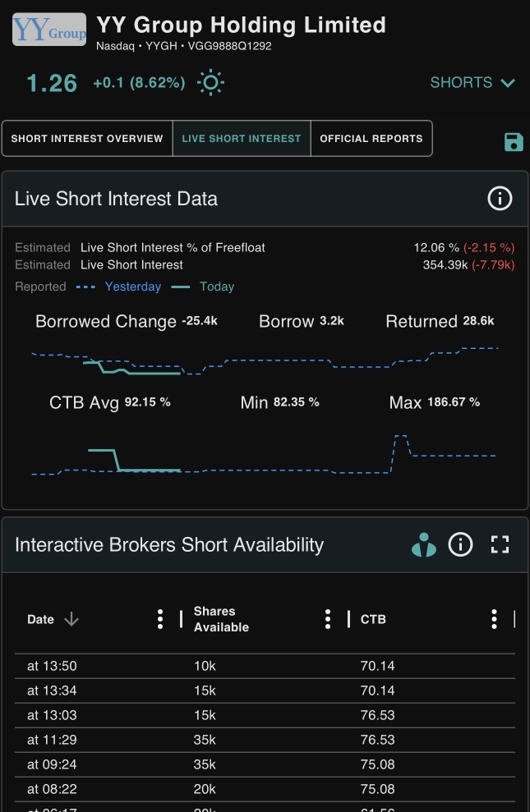Toggle Date column sort arrow
Image resolution: width=530 pixels, height=812 pixels.
71,619
